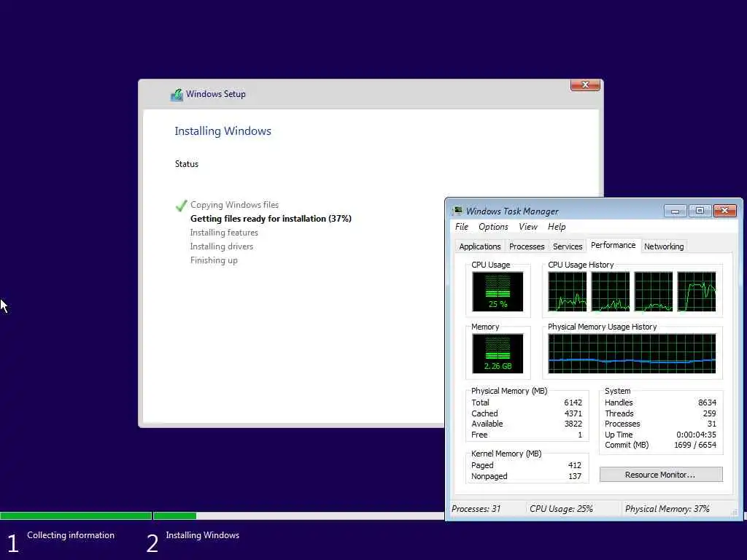Minimize the Windows Task Manager window
The image size is (747, 560).
pyautogui.click(x=675, y=211)
